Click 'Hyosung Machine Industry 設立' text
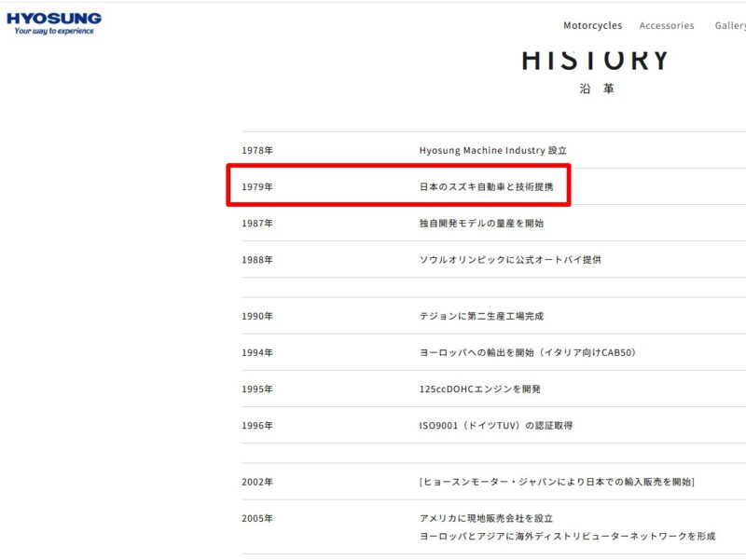Viewport: 746px width, 560px height. tap(493, 150)
